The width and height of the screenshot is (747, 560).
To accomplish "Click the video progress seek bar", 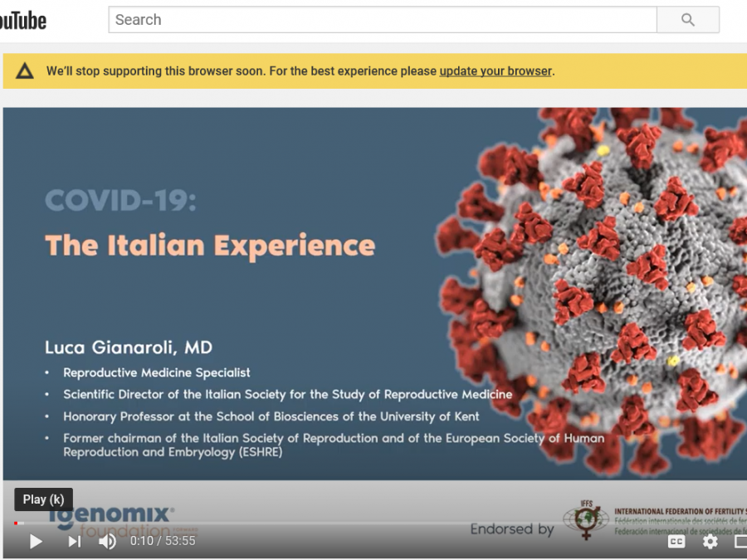I will [381, 523].
